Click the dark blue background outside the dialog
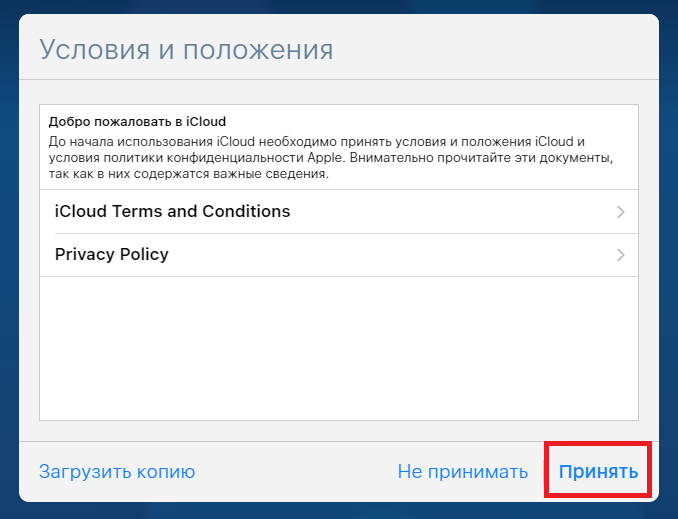 9,260
